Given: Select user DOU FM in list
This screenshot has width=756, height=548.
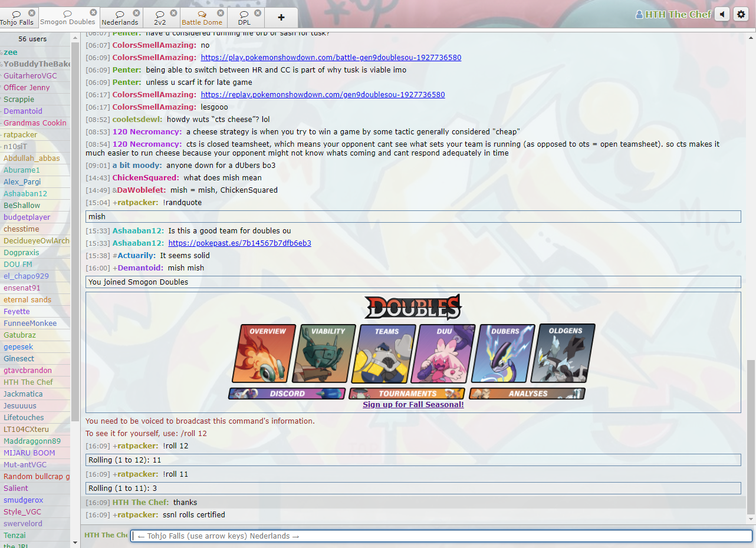Looking at the screenshot, I should click(x=35, y=265).
